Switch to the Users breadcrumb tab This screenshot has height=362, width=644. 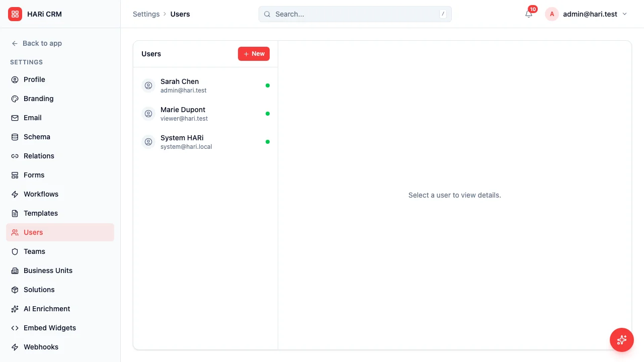point(180,14)
